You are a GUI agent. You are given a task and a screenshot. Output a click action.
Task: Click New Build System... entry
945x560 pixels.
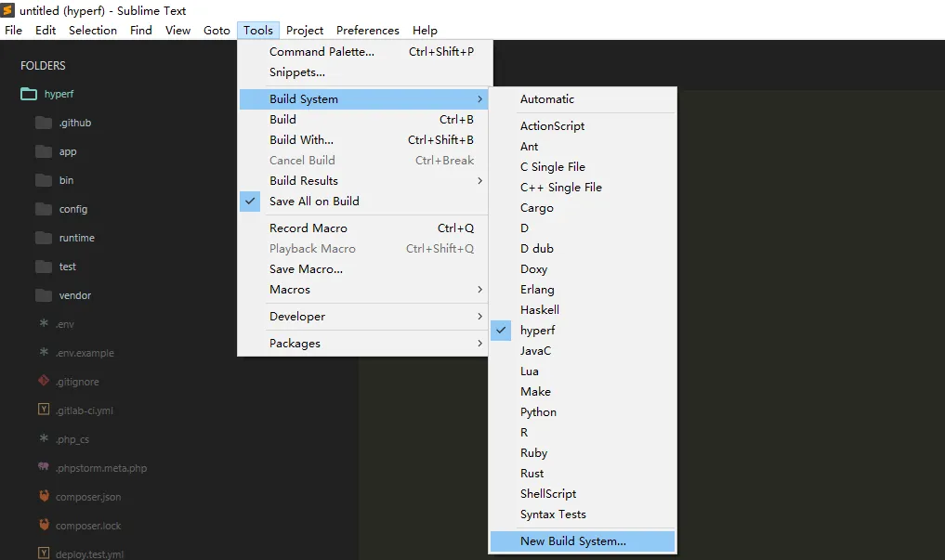[x=583, y=541]
